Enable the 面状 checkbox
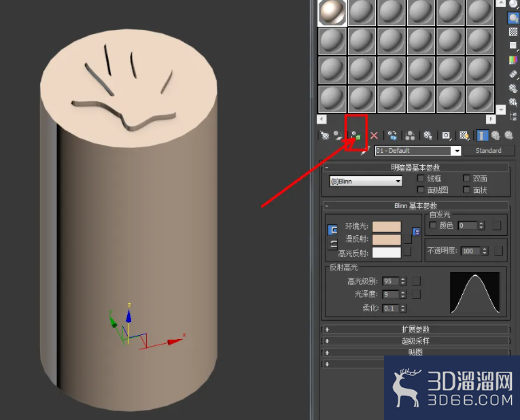The width and height of the screenshot is (520, 420). point(466,190)
